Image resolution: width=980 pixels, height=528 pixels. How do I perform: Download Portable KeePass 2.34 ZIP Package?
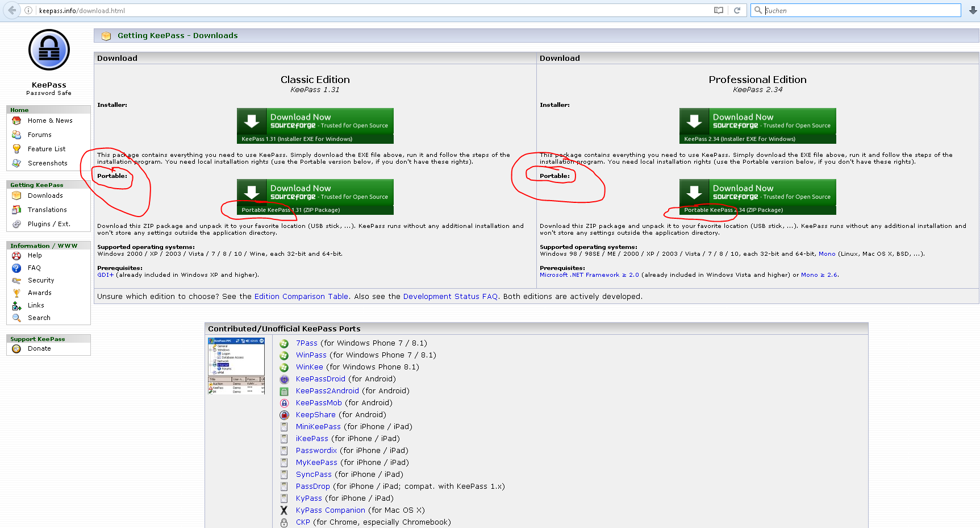pos(758,197)
